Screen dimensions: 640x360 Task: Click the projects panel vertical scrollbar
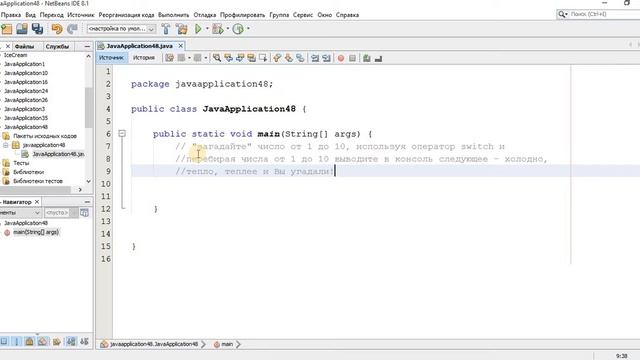pyautogui.click(x=89, y=107)
